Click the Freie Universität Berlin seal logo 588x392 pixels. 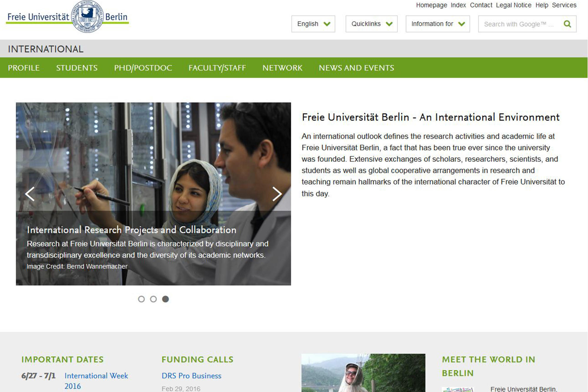87,16
